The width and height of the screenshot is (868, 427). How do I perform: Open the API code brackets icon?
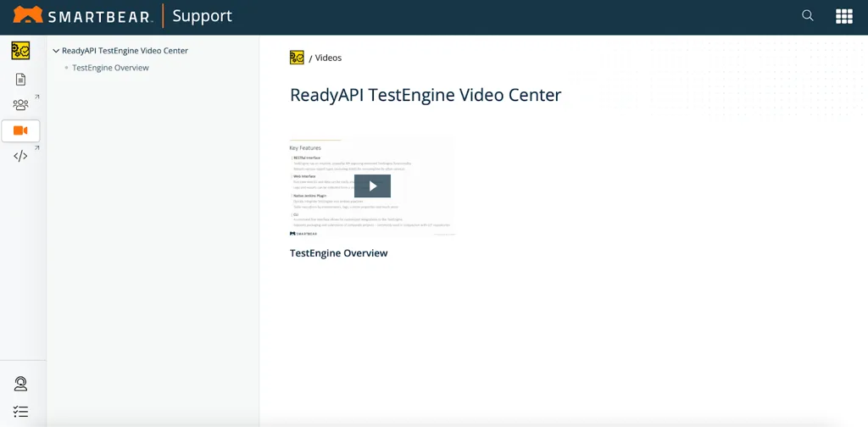pyautogui.click(x=20, y=156)
